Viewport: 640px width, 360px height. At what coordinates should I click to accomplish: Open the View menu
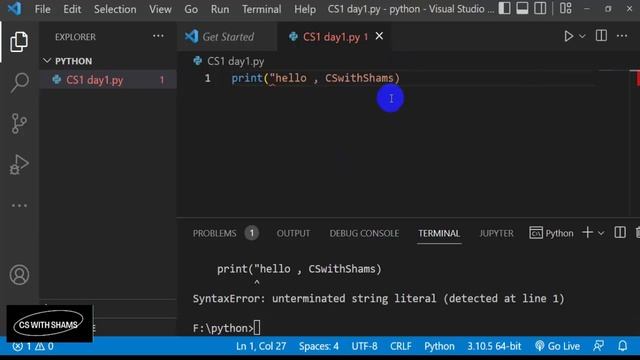click(160, 9)
